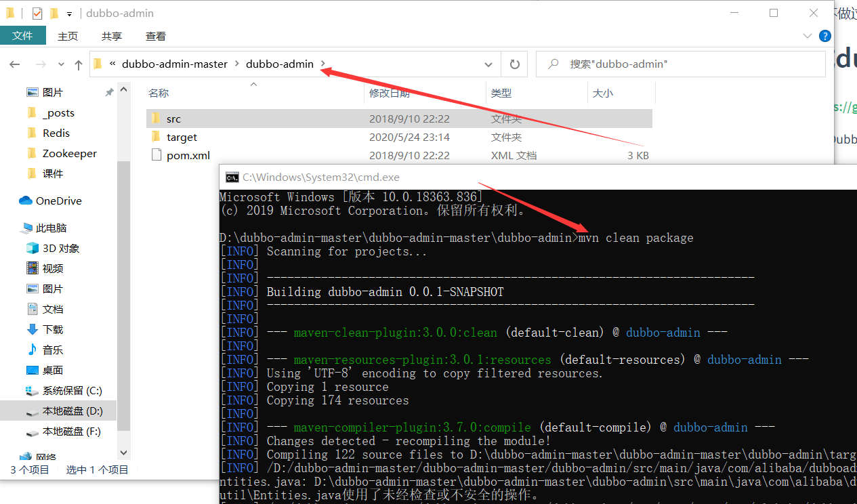The width and height of the screenshot is (857, 504).
Task: Click dubbo-admin-master in the address bar
Action: pyautogui.click(x=175, y=64)
